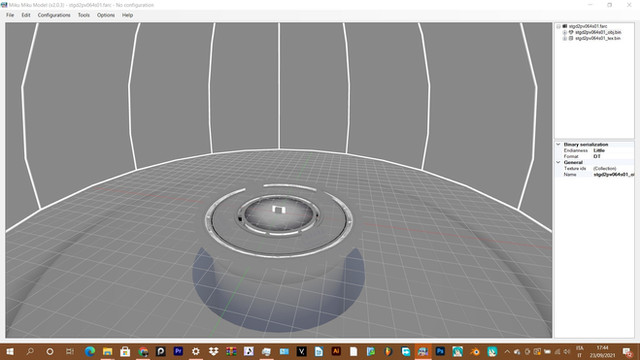Expand the stgd2pv064s01_obj.bin tree node
The width and height of the screenshot is (640, 360).
565,32
